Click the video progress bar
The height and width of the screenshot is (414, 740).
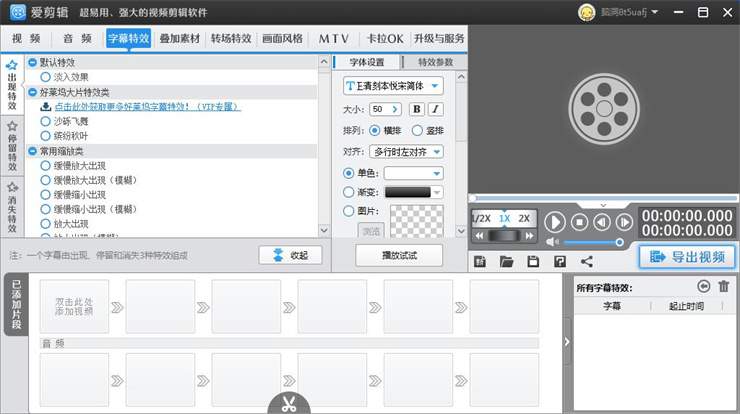coord(604,198)
